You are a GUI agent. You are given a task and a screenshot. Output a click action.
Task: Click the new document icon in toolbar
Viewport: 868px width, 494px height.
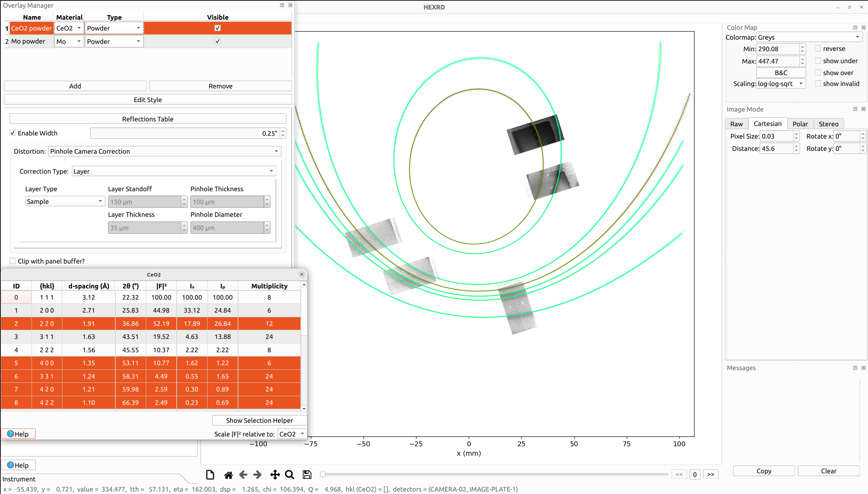coord(210,475)
